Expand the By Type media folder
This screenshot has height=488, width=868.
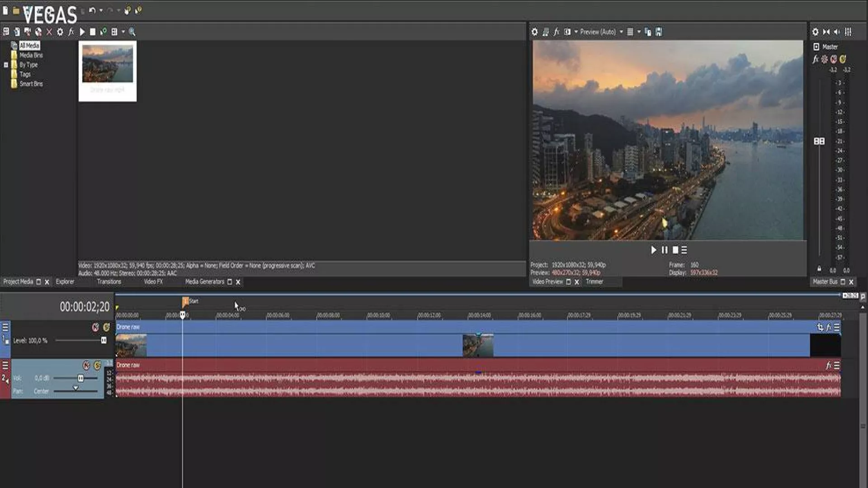click(x=6, y=65)
